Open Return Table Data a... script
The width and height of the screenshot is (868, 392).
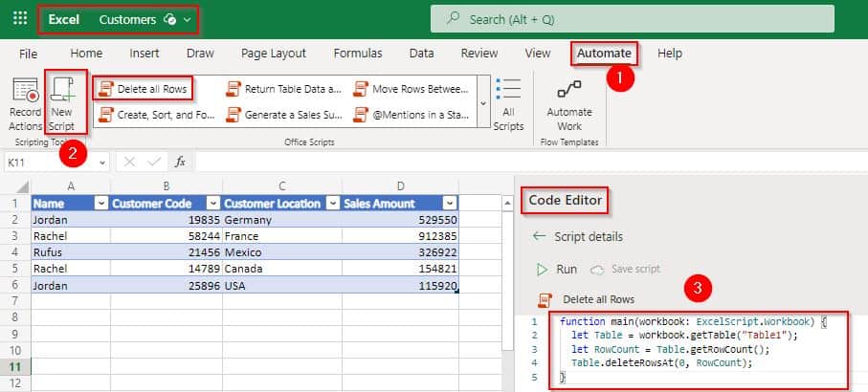[x=284, y=89]
